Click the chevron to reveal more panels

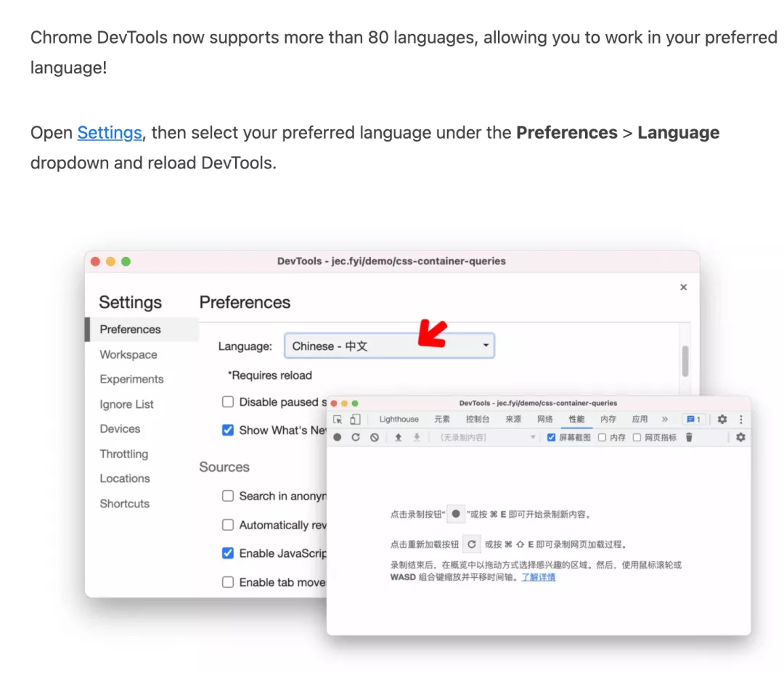pyautogui.click(x=664, y=419)
